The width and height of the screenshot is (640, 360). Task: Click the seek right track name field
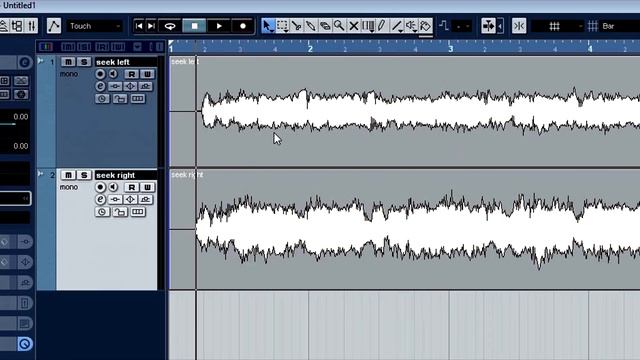(x=126, y=175)
